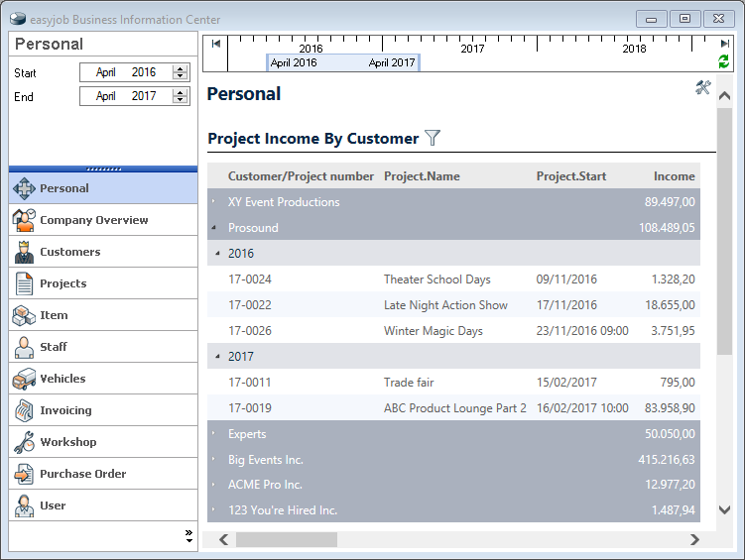Collapse the 2016 year group
The image size is (745, 560).
tap(218, 254)
